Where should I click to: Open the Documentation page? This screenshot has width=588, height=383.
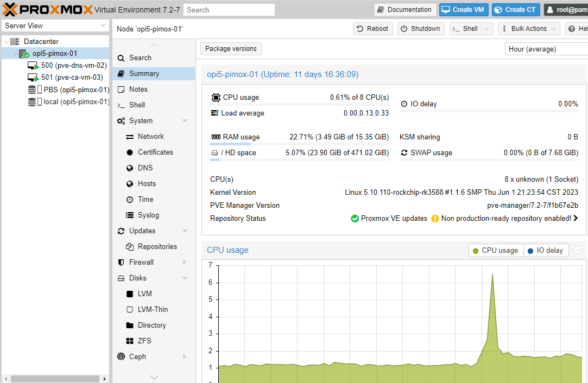coord(404,10)
